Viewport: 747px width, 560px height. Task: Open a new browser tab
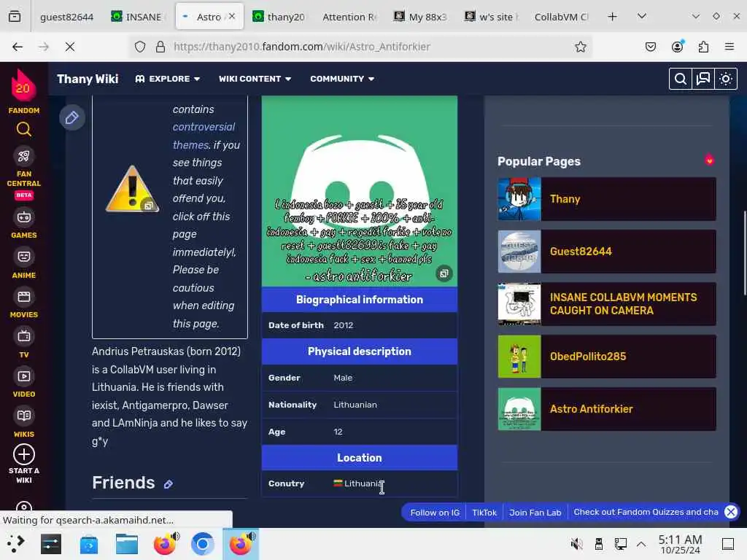coord(612,17)
